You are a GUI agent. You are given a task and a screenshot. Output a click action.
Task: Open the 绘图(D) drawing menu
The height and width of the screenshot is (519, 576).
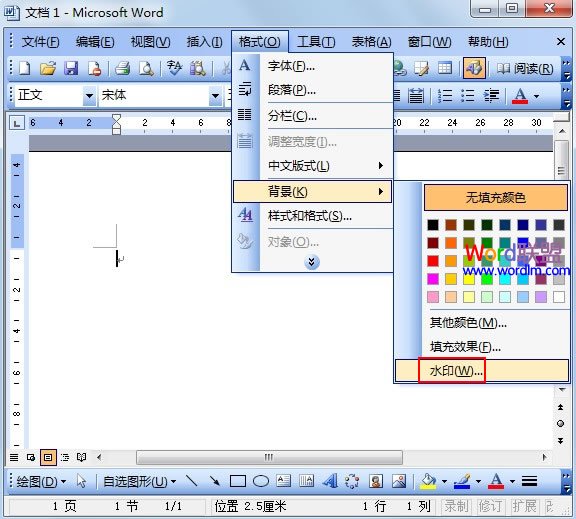[41, 481]
